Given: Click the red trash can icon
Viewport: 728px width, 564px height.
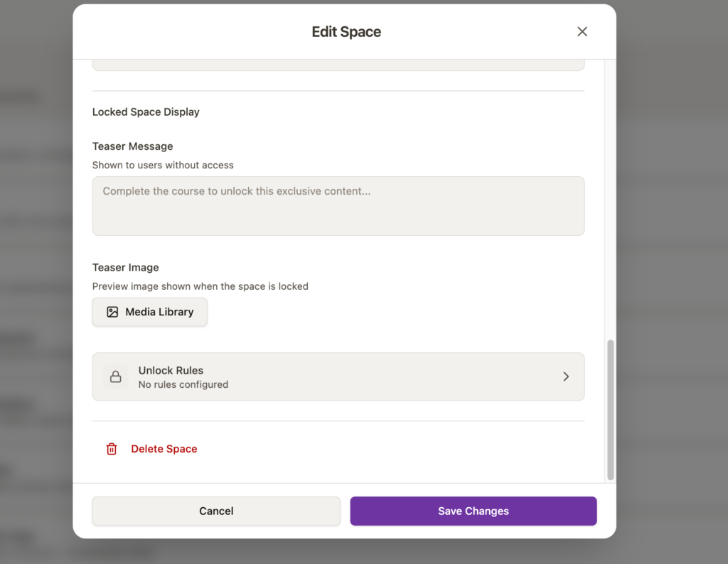Looking at the screenshot, I should pyautogui.click(x=112, y=449).
